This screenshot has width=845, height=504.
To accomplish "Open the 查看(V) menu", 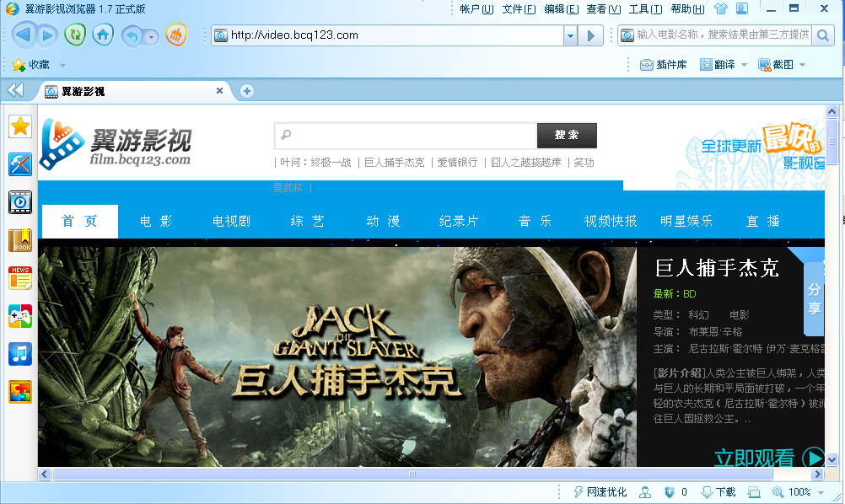I will coord(603,8).
